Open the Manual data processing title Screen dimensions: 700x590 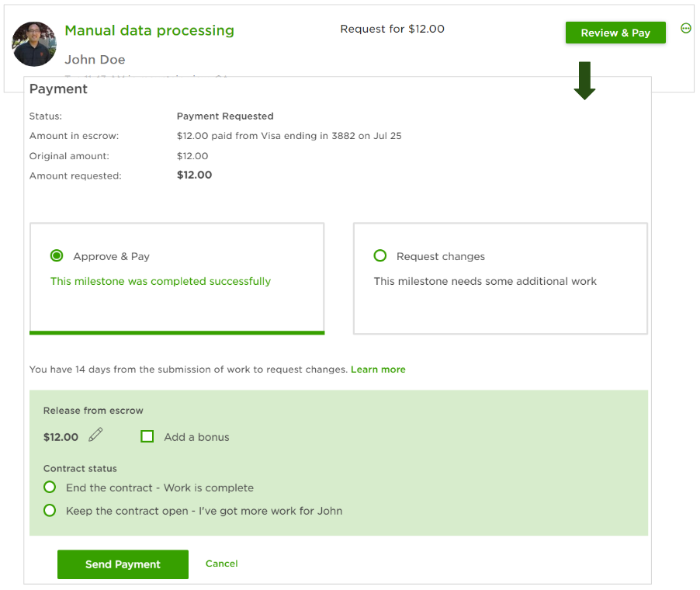pos(149,30)
